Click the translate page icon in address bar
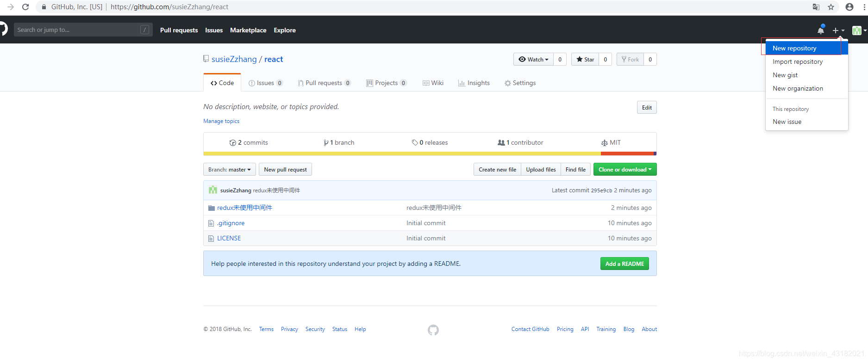 (816, 7)
